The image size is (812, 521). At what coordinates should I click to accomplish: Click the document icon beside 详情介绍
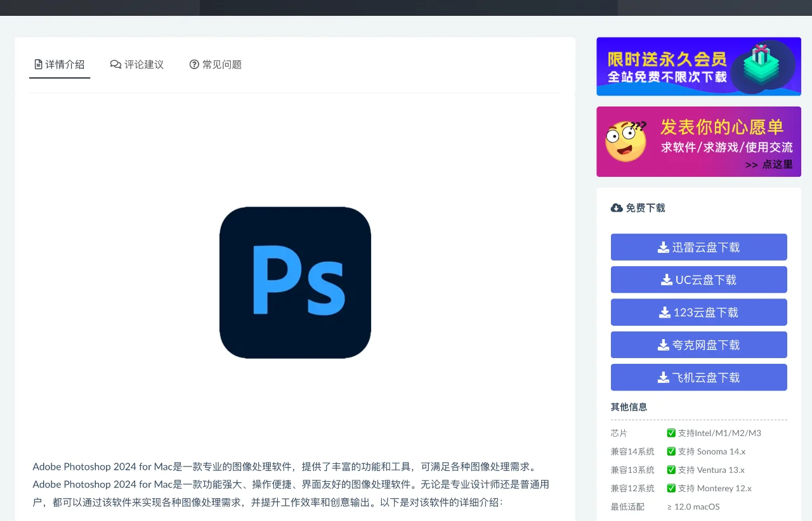[38, 65]
